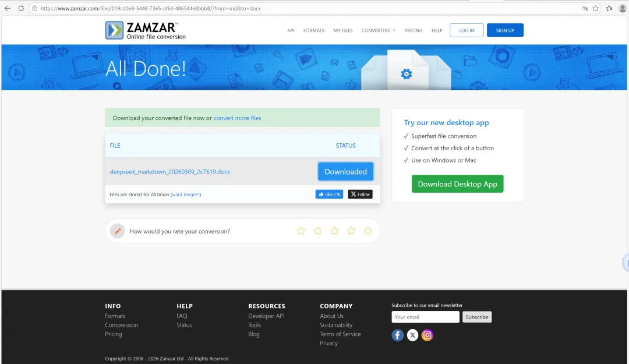Viewport: 629px width, 364px height.
Task: Open Zamzar's Instagram icon
Action: tap(427, 335)
